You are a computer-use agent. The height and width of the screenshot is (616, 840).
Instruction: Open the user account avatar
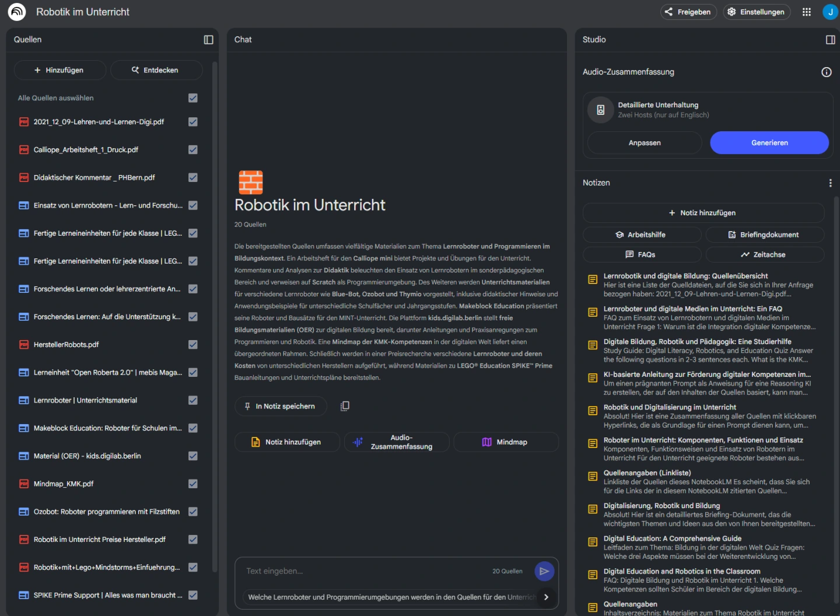click(x=829, y=12)
